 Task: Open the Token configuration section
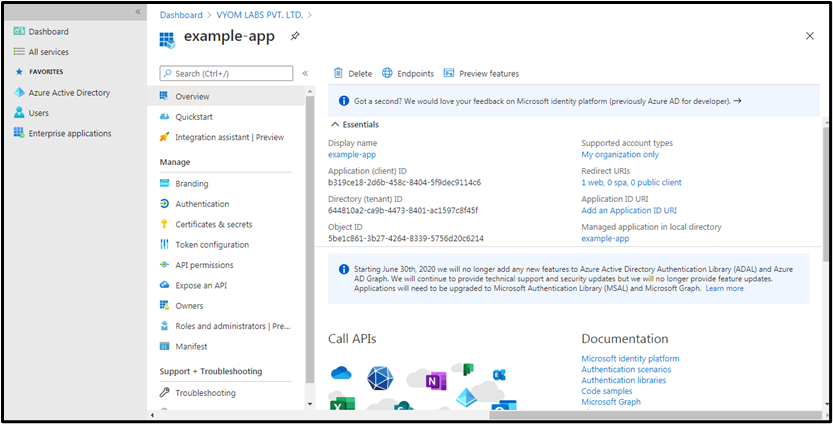pyautogui.click(x=212, y=245)
